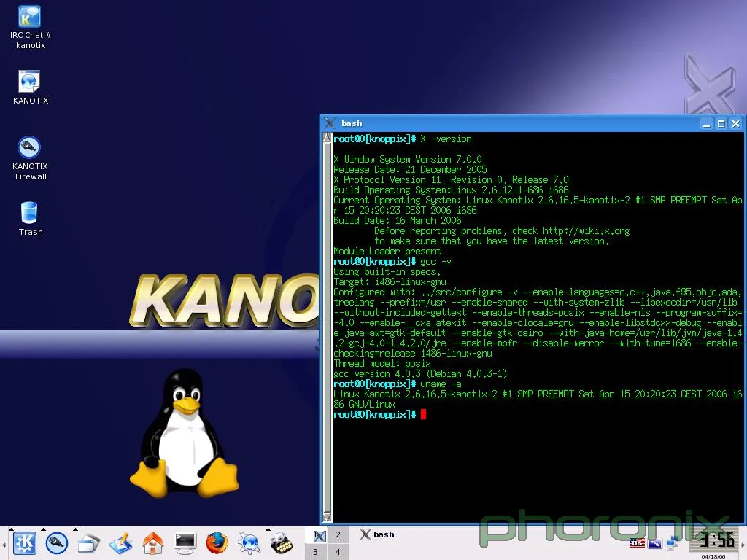This screenshot has height=560, width=747.
Task: Click the X icon in bash title bar
Action: 330,123
